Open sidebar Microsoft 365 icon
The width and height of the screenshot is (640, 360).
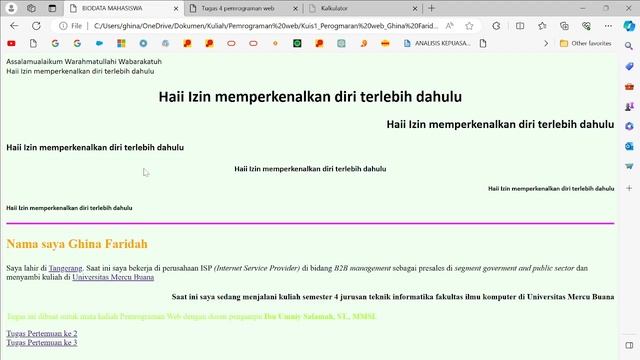(x=629, y=126)
